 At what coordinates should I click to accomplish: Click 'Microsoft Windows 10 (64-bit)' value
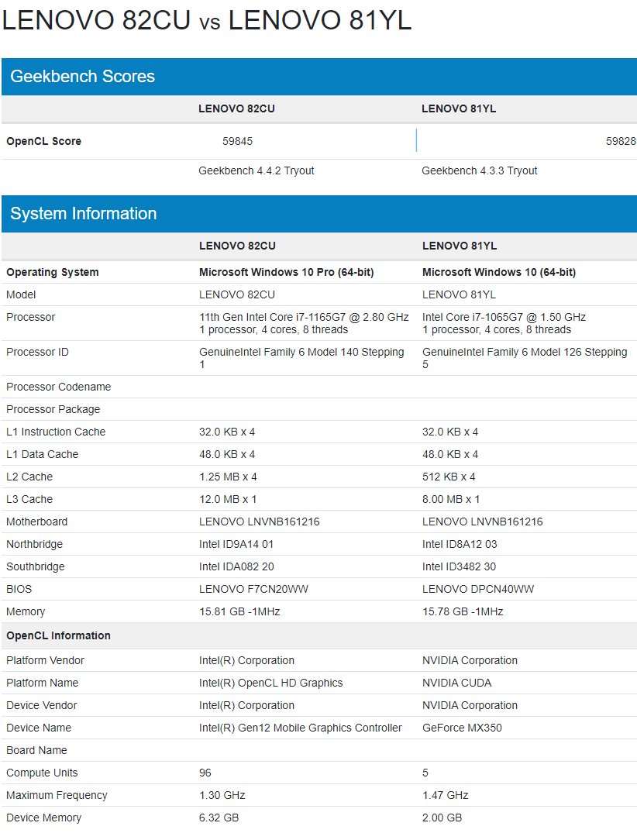click(x=499, y=272)
